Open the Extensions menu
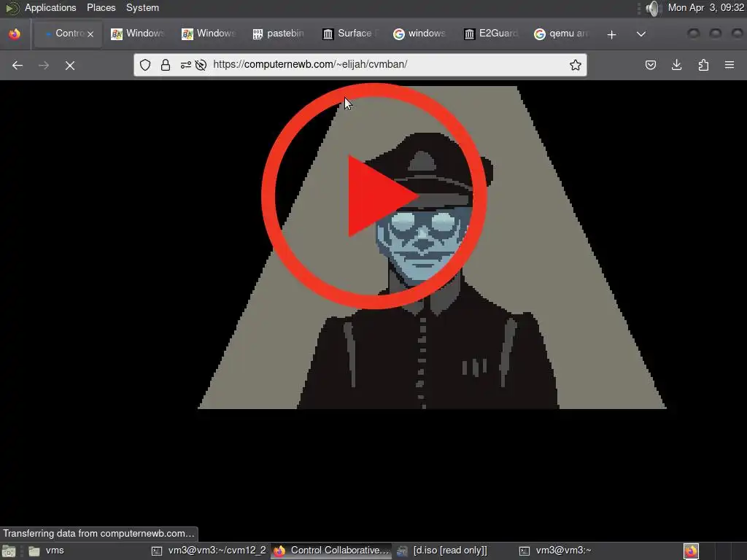 tap(703, 65)
